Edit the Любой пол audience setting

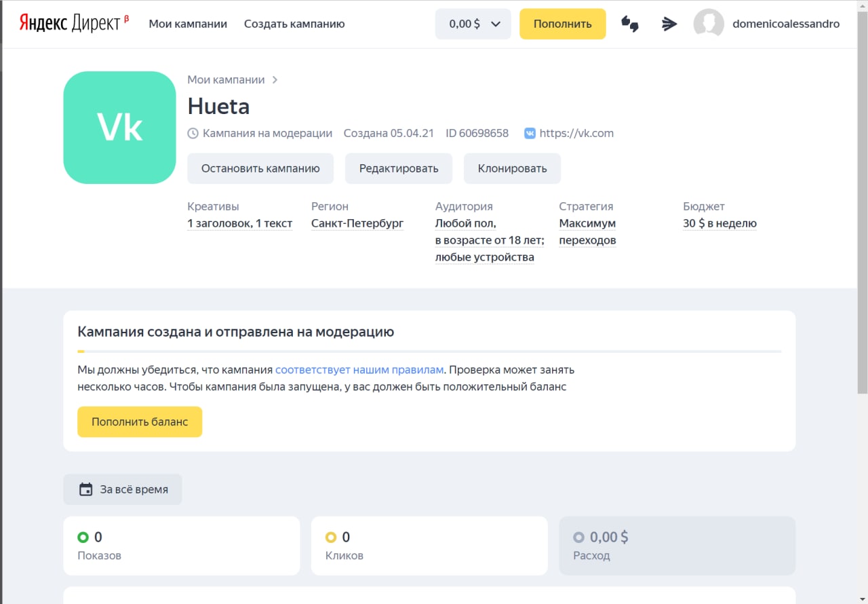click(x=488, y=240)
